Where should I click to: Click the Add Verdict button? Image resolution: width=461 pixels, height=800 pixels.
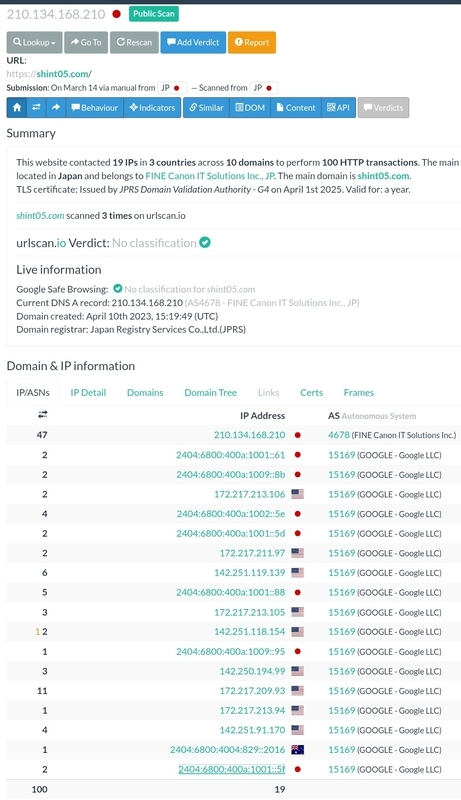pyautogui.click(x=193, y=42)
